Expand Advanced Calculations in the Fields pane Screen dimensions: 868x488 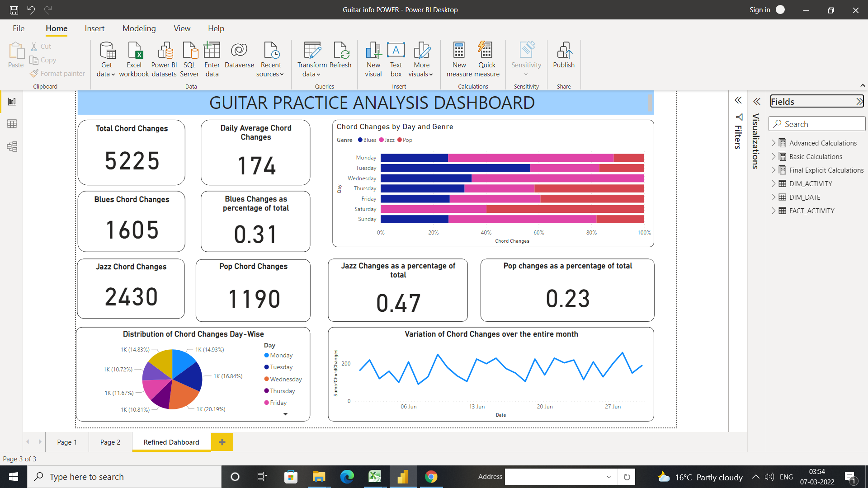[774, 143]
